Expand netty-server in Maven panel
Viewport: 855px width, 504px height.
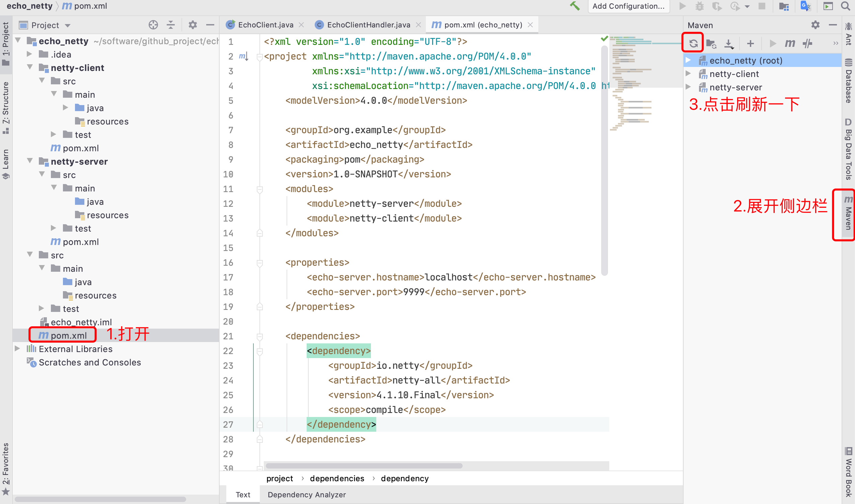tap(689, 87)
